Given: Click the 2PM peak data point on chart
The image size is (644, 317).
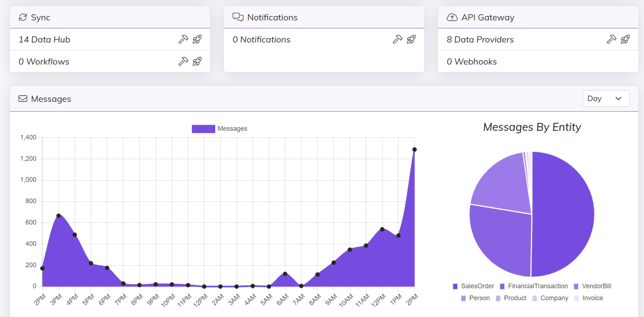Looking at the screenshot, I should tap(414, 149).
